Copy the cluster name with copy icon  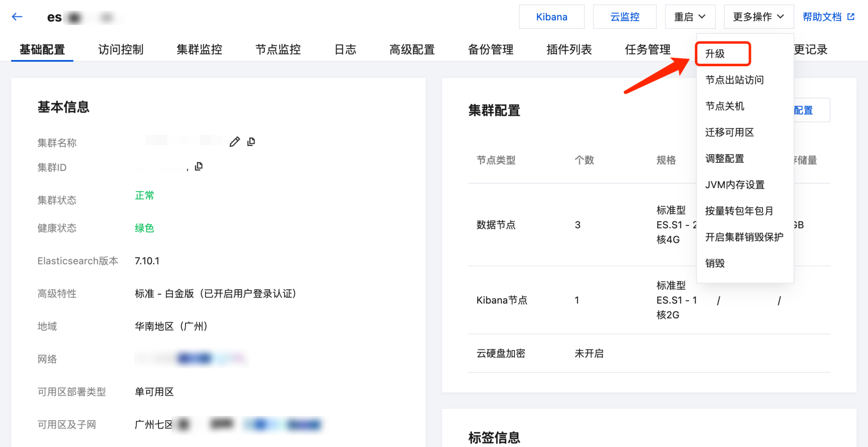(251, 142)
